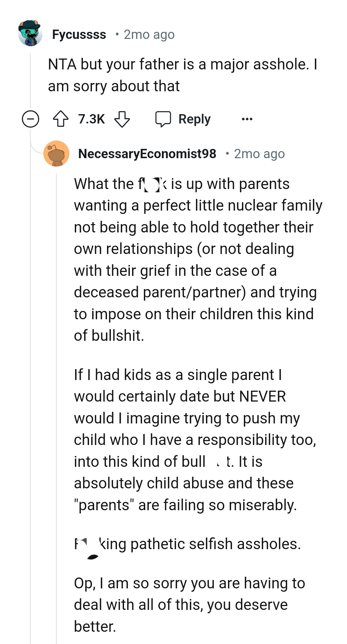
Task: Upvote Fycussss's comment with the up arrow
Action: click(61, 119)
